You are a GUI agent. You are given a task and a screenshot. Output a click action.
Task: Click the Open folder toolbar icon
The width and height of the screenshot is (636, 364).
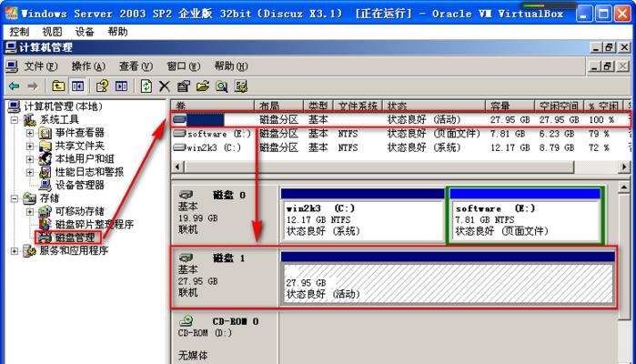click(x=202, y=86)
